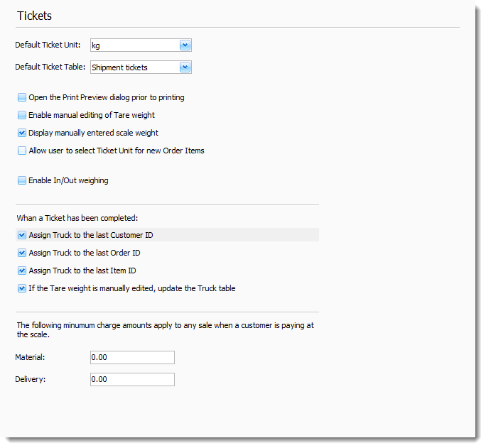Click the 'Default Ticket Unit:' label
This screenshot has height=448, width=486.
coord(48,45)
